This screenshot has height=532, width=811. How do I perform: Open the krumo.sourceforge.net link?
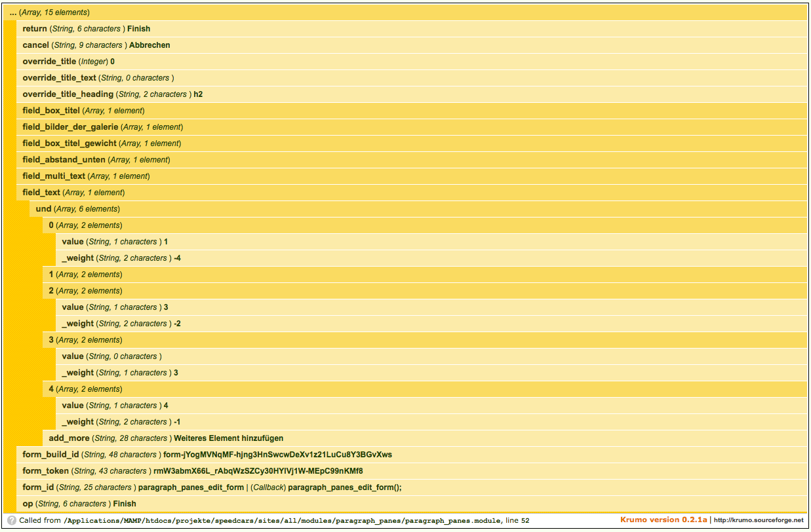click(759, 520)
